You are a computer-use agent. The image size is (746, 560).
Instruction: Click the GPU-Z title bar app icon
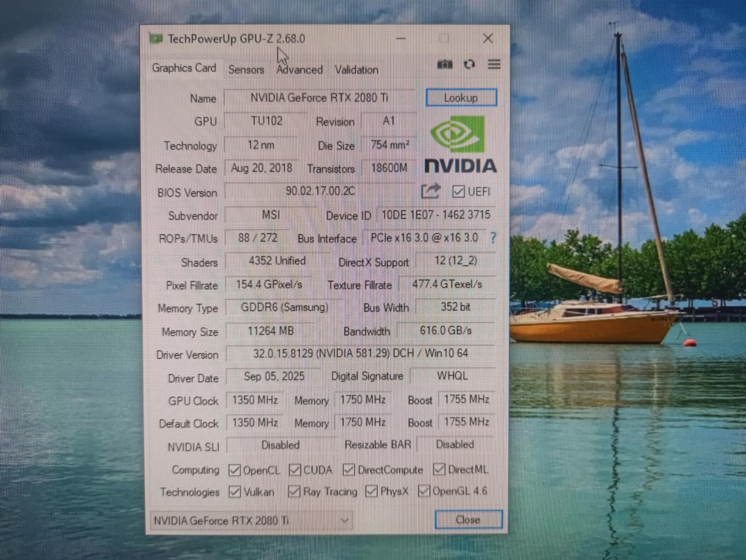(156, 39)
